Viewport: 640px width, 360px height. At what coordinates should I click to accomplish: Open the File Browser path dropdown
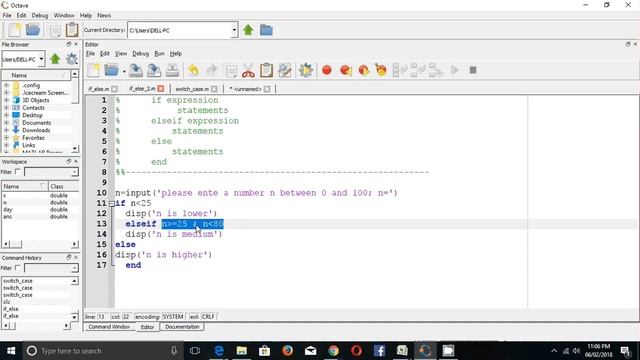41,59
